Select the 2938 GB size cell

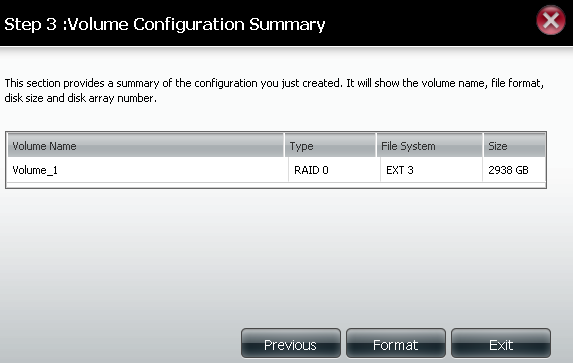514,170
